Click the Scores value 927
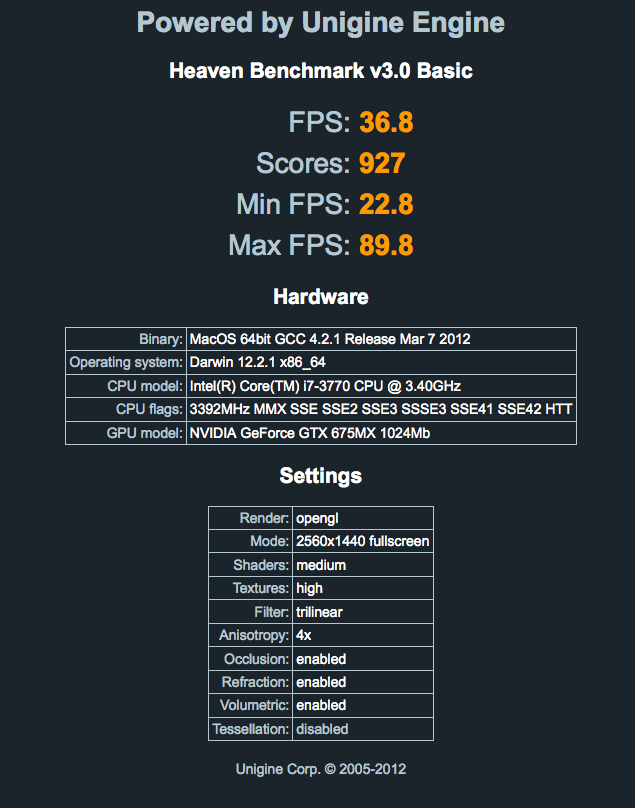Image resolution: width=635 pixels, height=808 pixels. click(382, 163)
